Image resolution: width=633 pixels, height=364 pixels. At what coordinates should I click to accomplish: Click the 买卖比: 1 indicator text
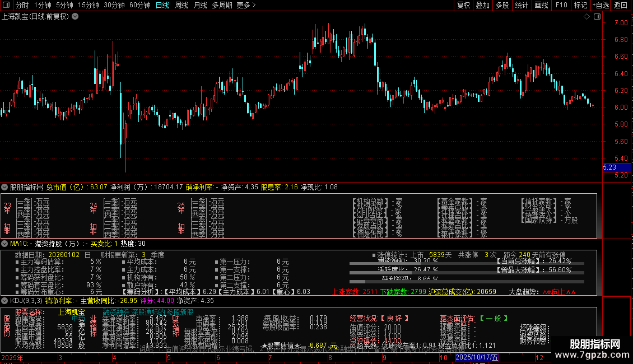pyautogui.click(x=104, y=244)
